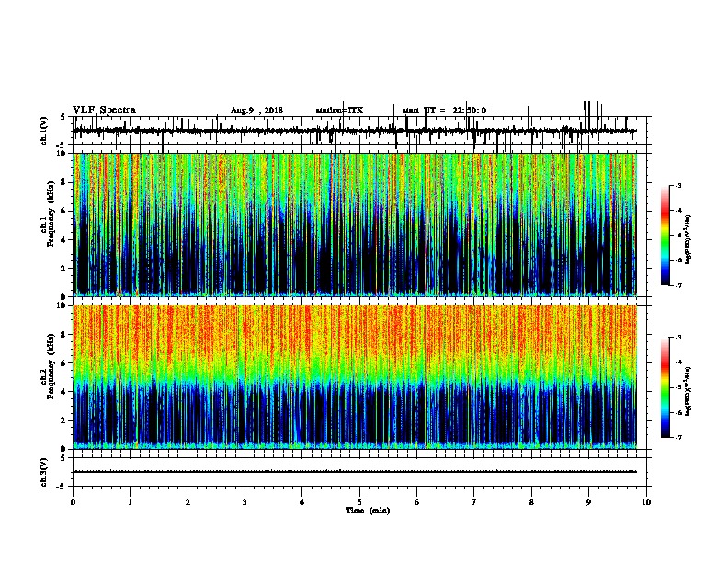Click time axis tick label '2'
Screen dimensions: 728x563
tap(188, 502)
